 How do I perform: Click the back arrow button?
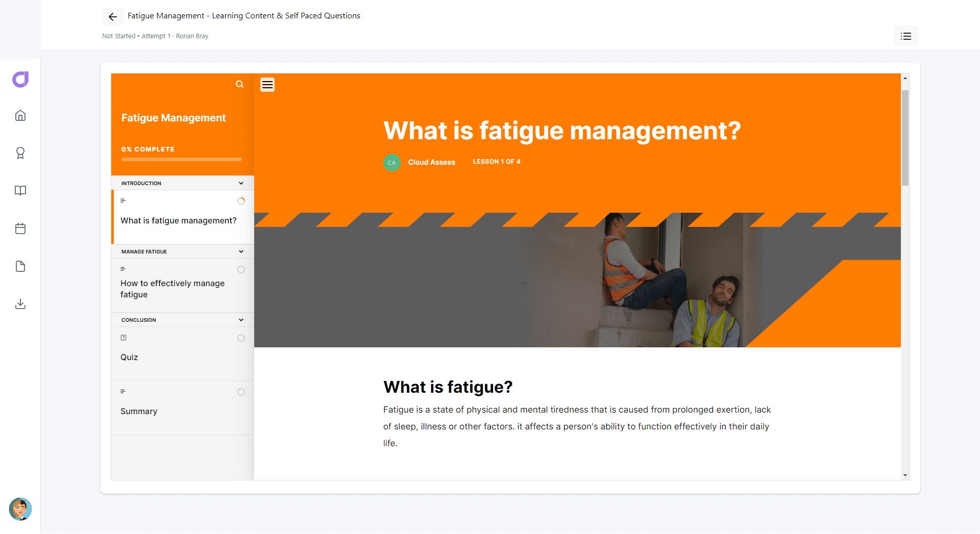[x=112, y=17]
